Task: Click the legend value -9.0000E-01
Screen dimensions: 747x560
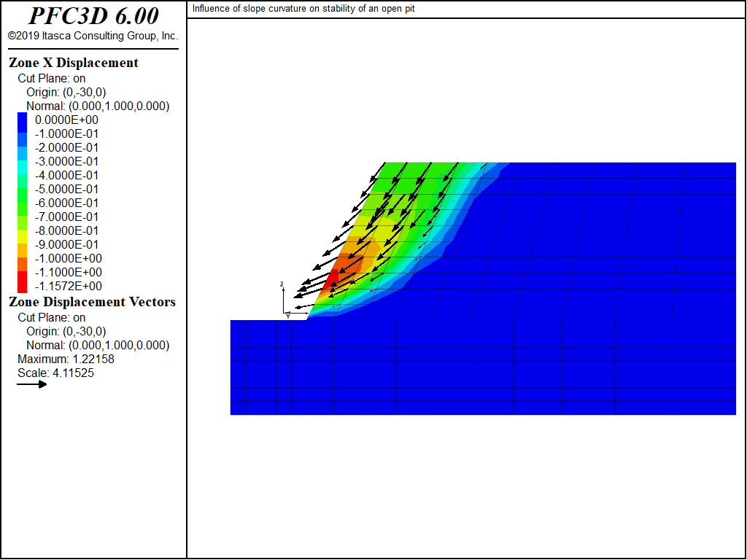Action: 66,244
